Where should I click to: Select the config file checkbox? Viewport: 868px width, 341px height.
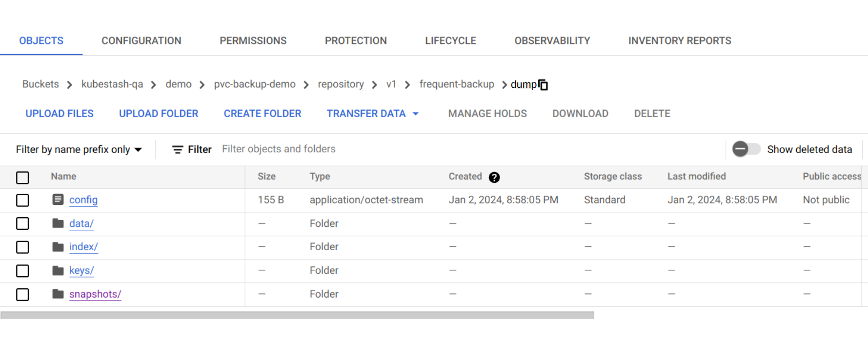coord(22,200)
